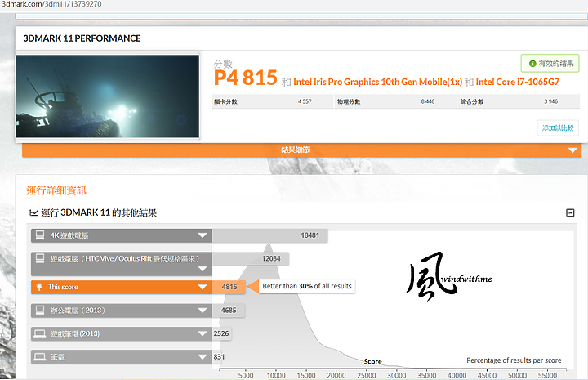Click graphics score value 4 557
Viewport: 588px width, 380px height.
[305, 101]
